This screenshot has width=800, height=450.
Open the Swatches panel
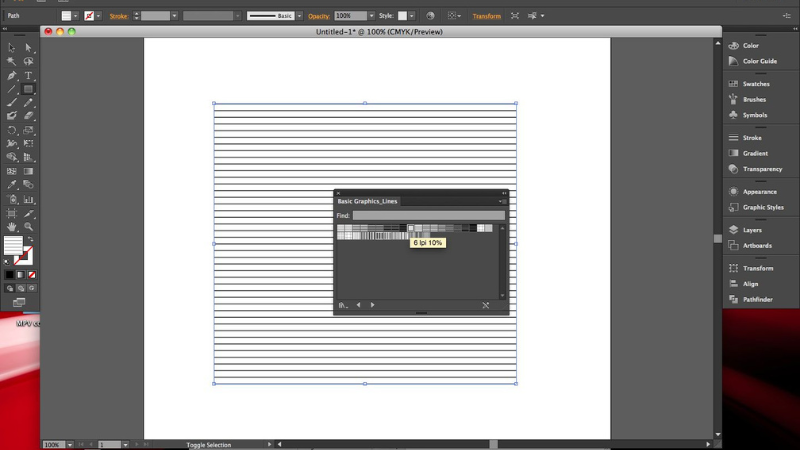coord(755,84)
